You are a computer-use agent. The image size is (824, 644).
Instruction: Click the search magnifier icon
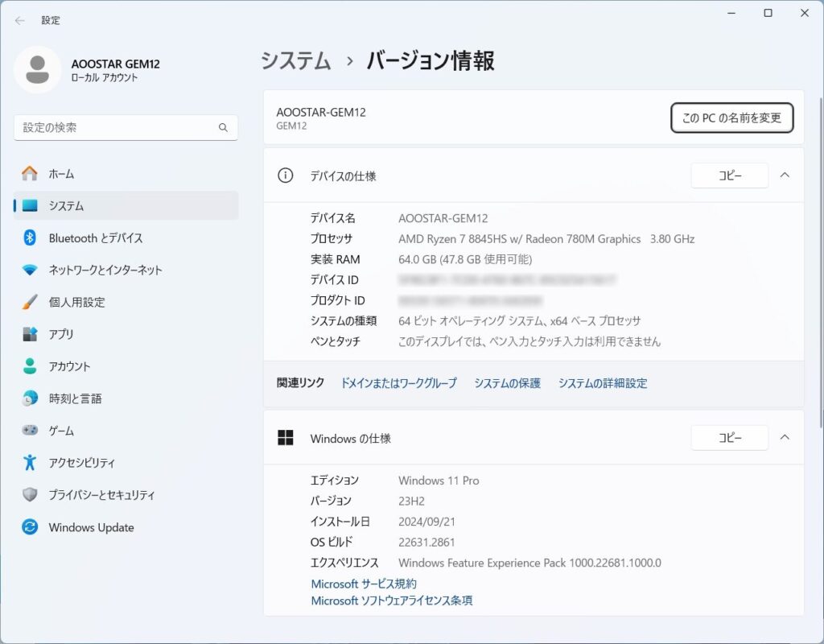[223, 128]
